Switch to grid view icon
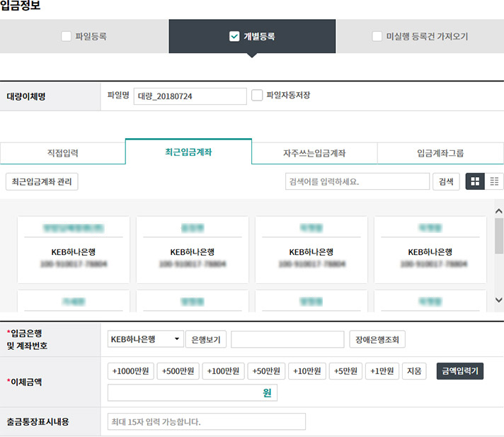The image size is (504, 437). point(474,181)
